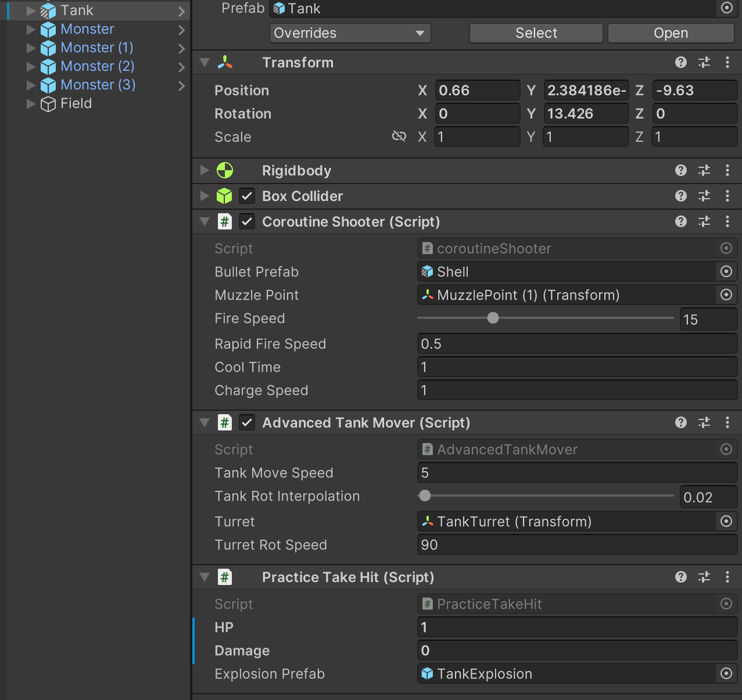This screenshot has height=700, width=742.
Task: Click the Open prefab button
Action: [671, 33]
